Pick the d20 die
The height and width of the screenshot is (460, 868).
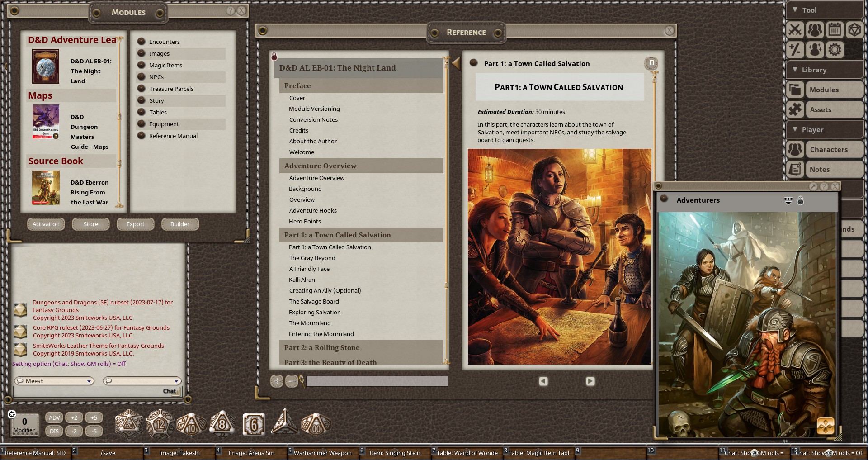tap(129, 424)
